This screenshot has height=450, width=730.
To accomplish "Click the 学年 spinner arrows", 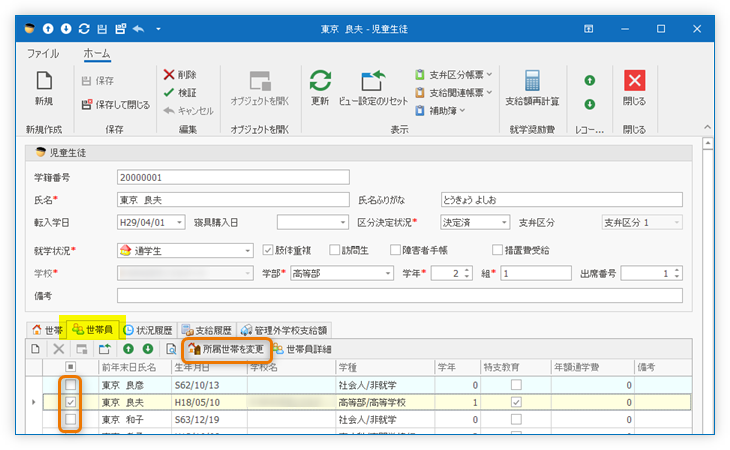I will [467, 273].
